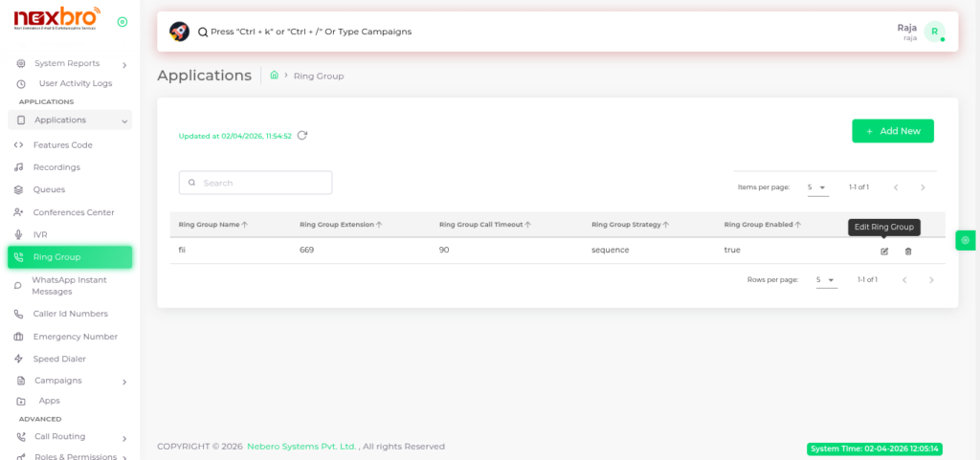The height and width of the screenshot is (460, 980).
Task: Open the bottom Rows per page dropdown
Action: [x=825, y=280]
